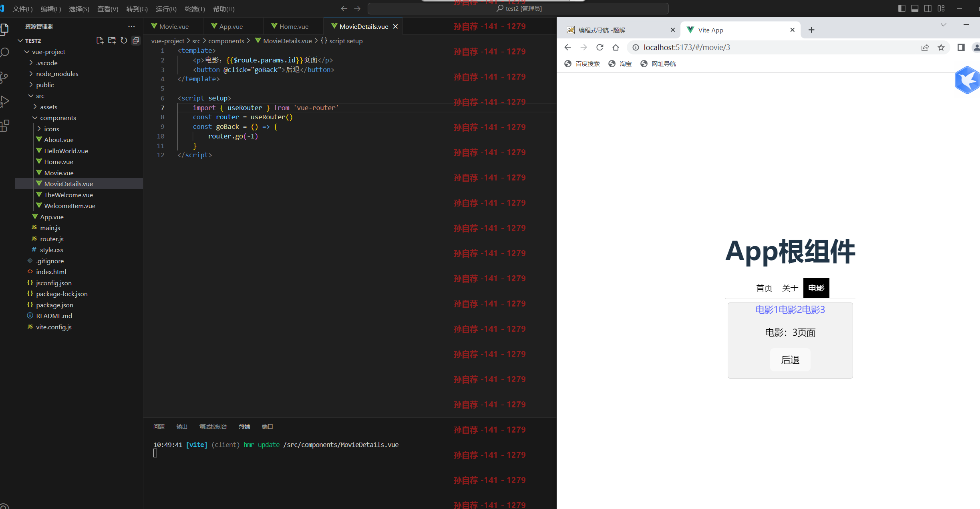Screen dimensions: 980x509
Task: Collapse all folders in explorer
Action: click(136, 40)
